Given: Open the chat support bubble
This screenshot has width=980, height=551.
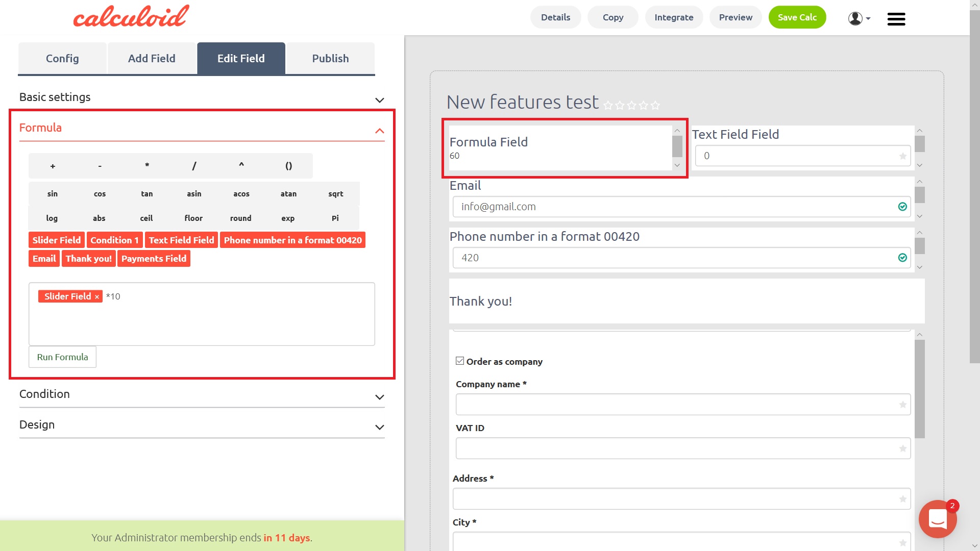Looking at the screenshot, I should pos(937,519).
